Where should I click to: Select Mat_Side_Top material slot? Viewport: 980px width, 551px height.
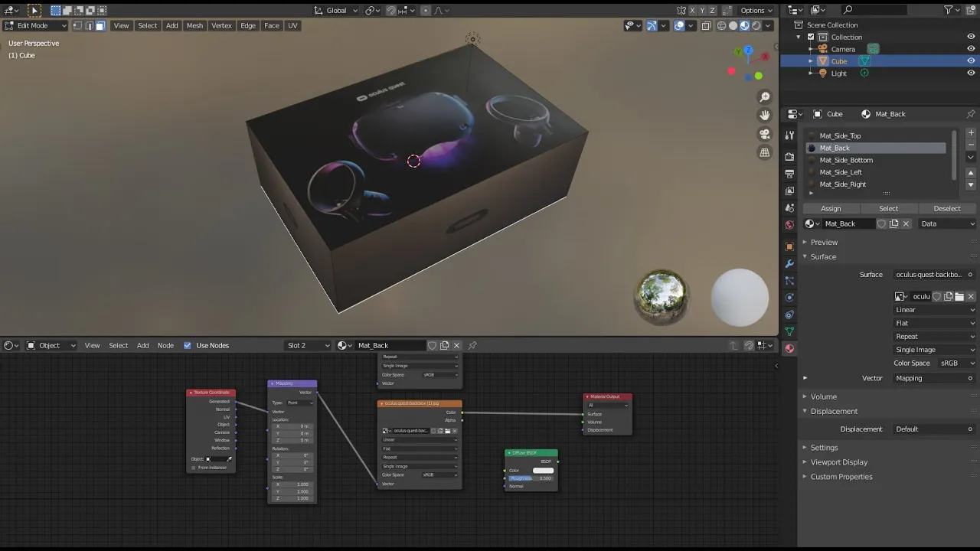(x=878, y=135)
